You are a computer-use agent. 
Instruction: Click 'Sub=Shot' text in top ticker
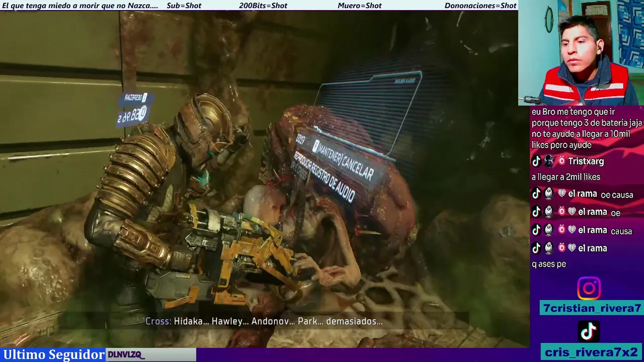[184, 6]
